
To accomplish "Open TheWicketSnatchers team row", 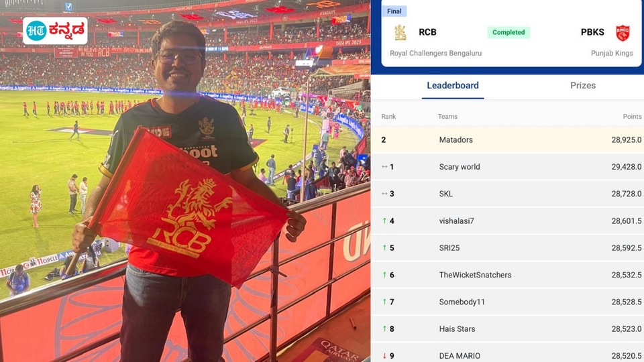I will tap(508, 275).
